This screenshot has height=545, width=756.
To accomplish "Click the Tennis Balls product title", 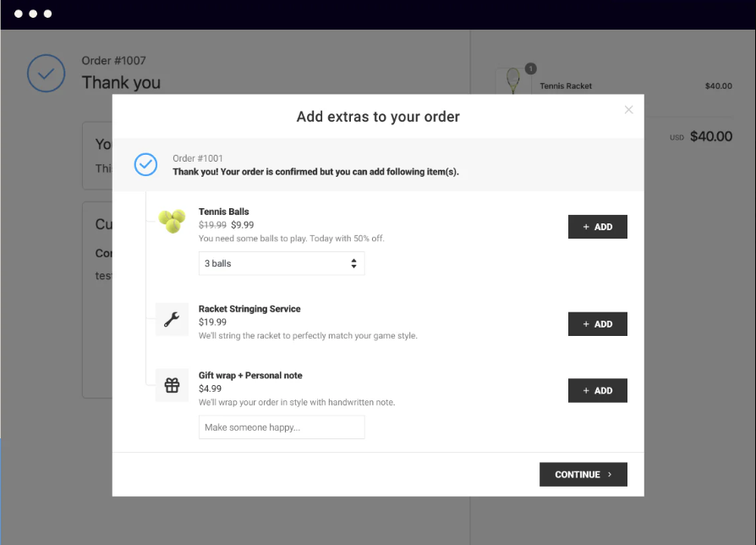I will click(224, 212).
